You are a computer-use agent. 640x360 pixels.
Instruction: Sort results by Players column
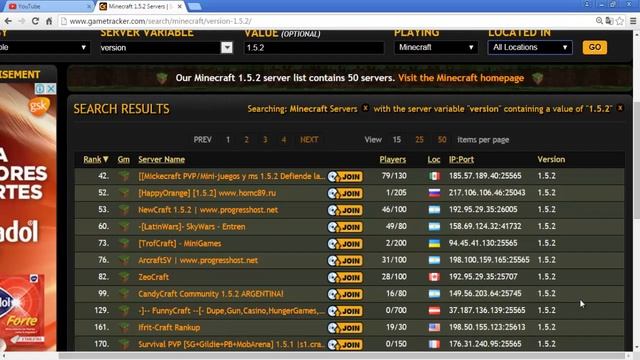coord(393,159)
